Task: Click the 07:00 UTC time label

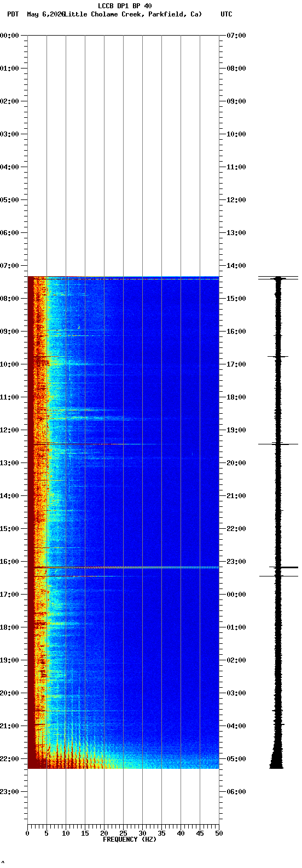Action: click(236, 36)
